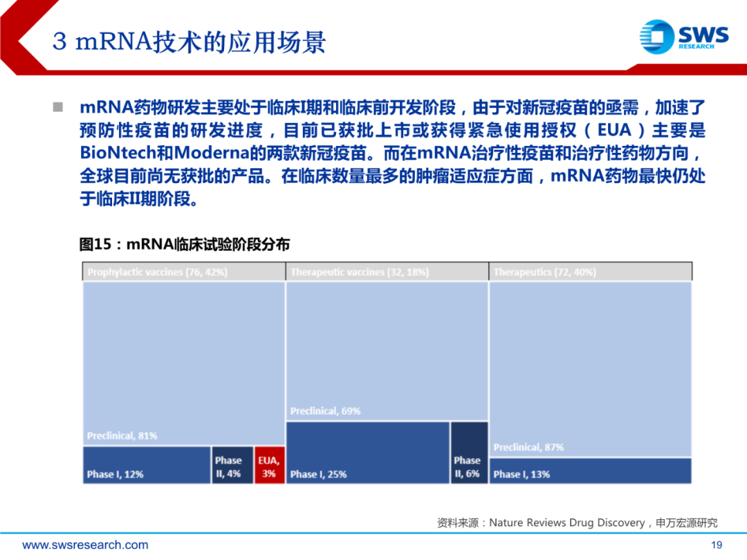Select the Phase I 13% block
747x560 pixels.
[590, 471]
